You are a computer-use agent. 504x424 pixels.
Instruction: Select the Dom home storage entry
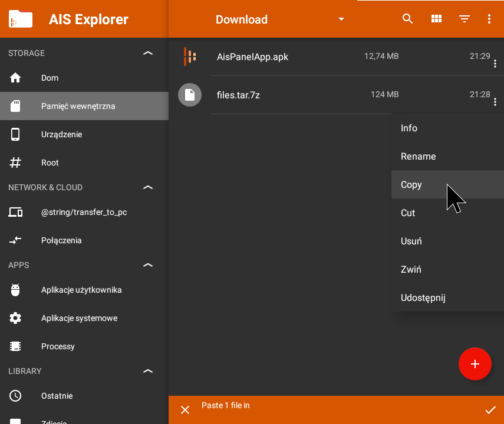50,78
